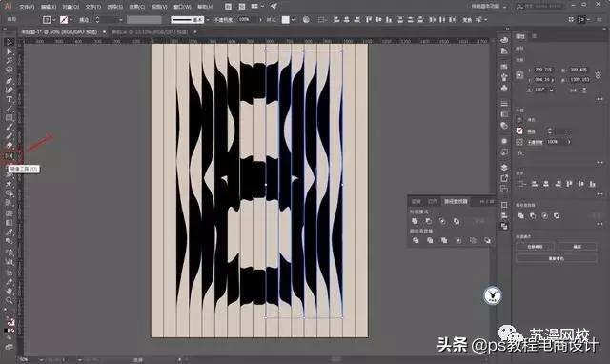Open the fill color dropdown in control bar
This screenshot has height=364, width=610.
(x=54, y=19)
